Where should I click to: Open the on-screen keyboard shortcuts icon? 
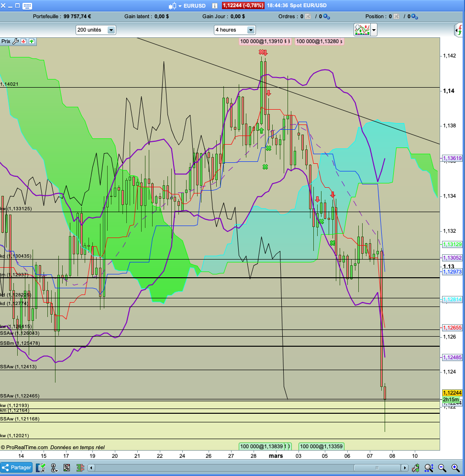click(x=27, y=5)
